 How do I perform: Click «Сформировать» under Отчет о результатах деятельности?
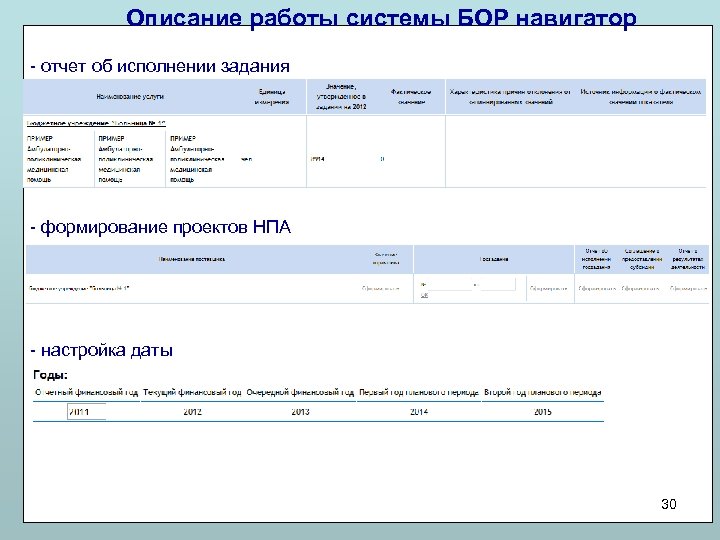click(688, 288)
